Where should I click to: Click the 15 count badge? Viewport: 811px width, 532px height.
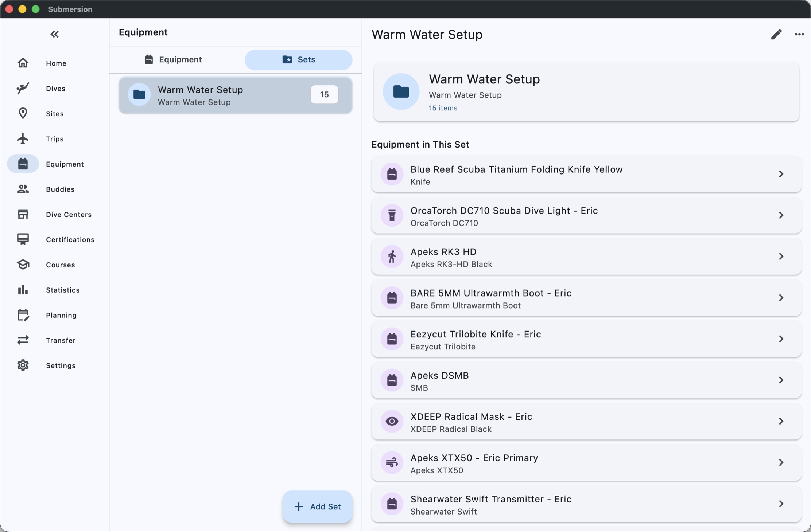tap(324, 95)
